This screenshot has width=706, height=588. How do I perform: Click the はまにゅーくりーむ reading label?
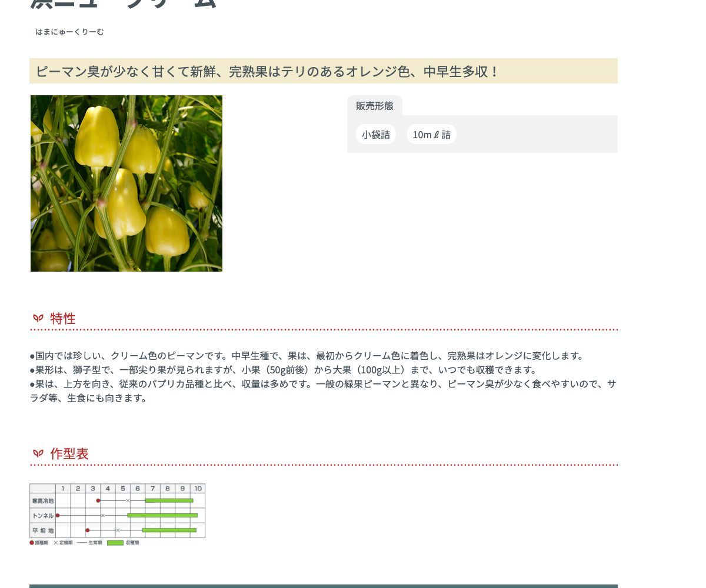coord(69,32)
